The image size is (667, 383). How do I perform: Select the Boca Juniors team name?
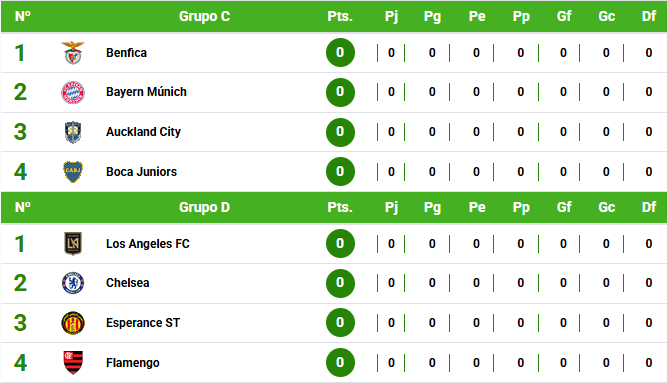(141, 172)
